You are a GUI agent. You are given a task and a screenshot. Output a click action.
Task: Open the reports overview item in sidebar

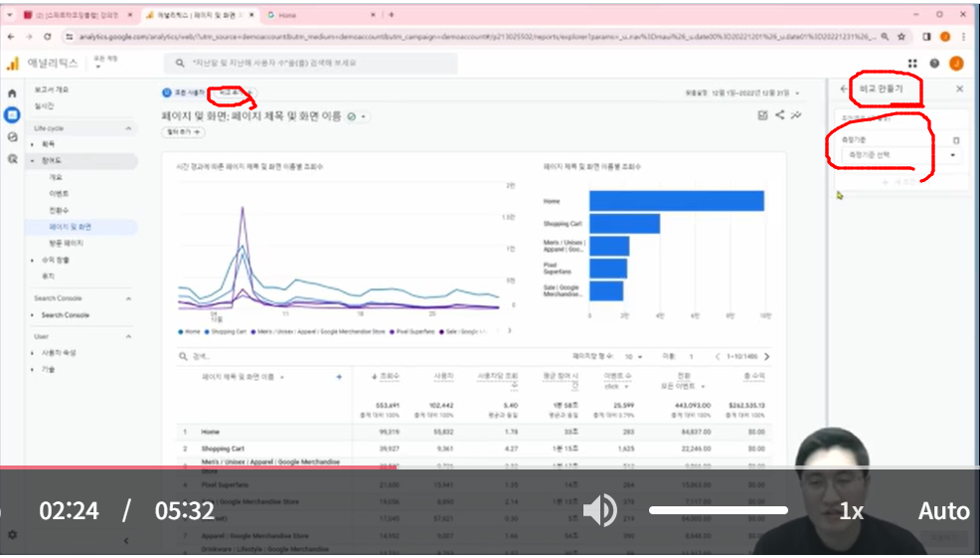52,90
